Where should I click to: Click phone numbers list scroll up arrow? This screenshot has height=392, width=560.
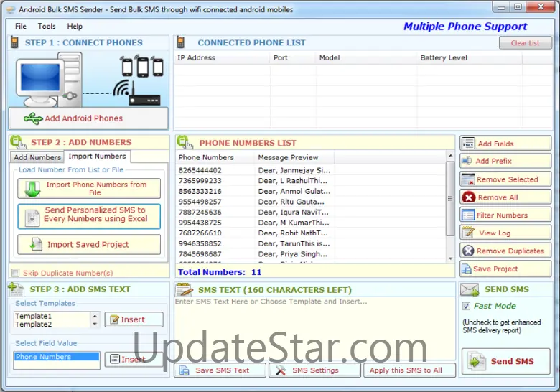(450, 156)
